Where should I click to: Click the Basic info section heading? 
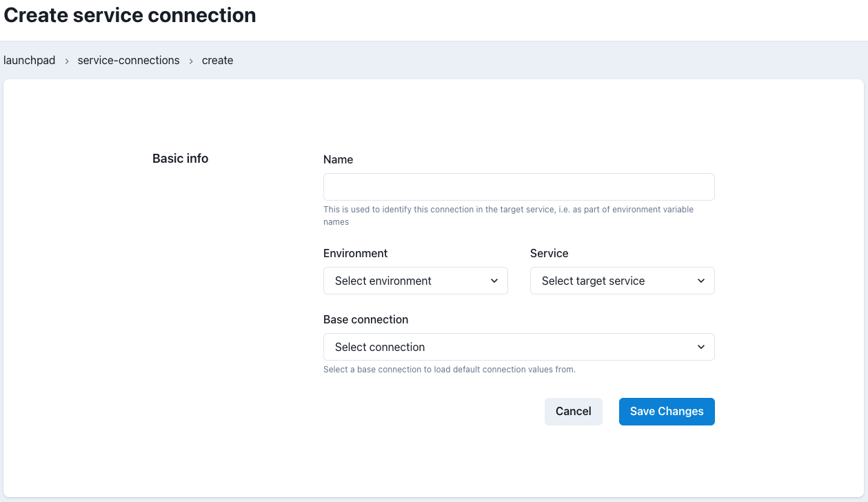coord(180,159)
